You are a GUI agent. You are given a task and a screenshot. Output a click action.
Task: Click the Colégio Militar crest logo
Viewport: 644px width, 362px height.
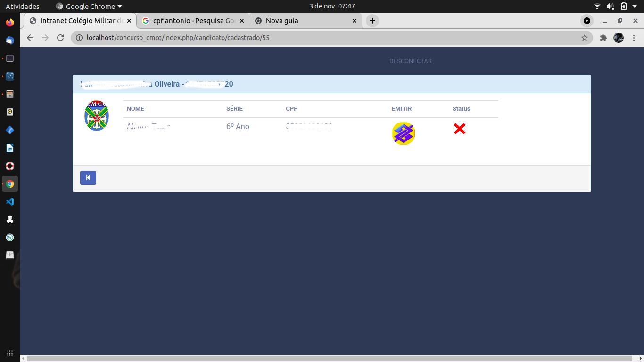(x=97, y=116)
